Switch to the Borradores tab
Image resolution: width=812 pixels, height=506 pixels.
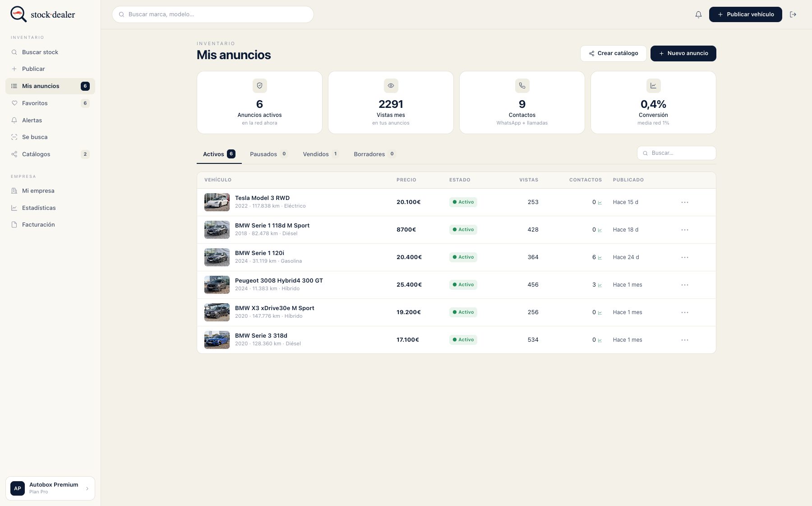click(374, 154)
